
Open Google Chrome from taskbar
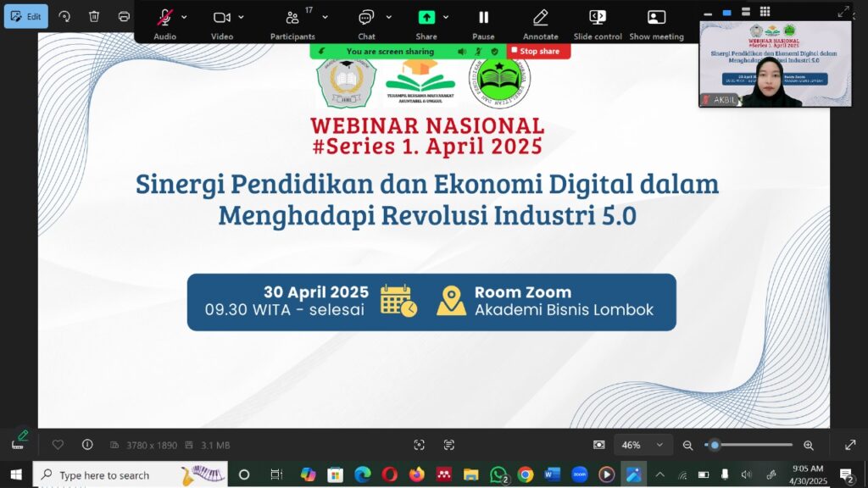[526, 474]
